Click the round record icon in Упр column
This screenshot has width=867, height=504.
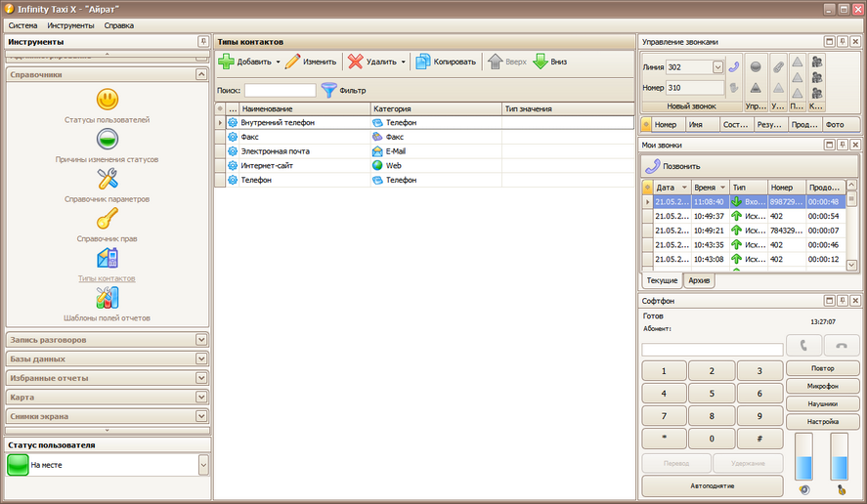point(756,66)
